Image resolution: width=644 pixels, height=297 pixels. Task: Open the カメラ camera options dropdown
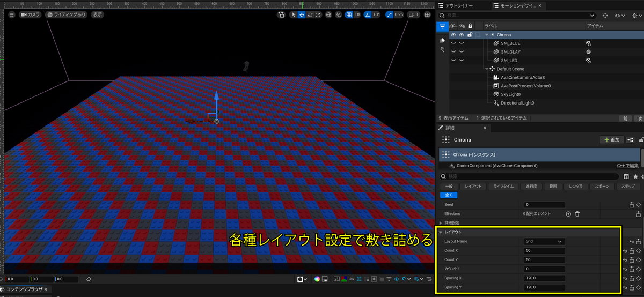[x=31, y=15]
